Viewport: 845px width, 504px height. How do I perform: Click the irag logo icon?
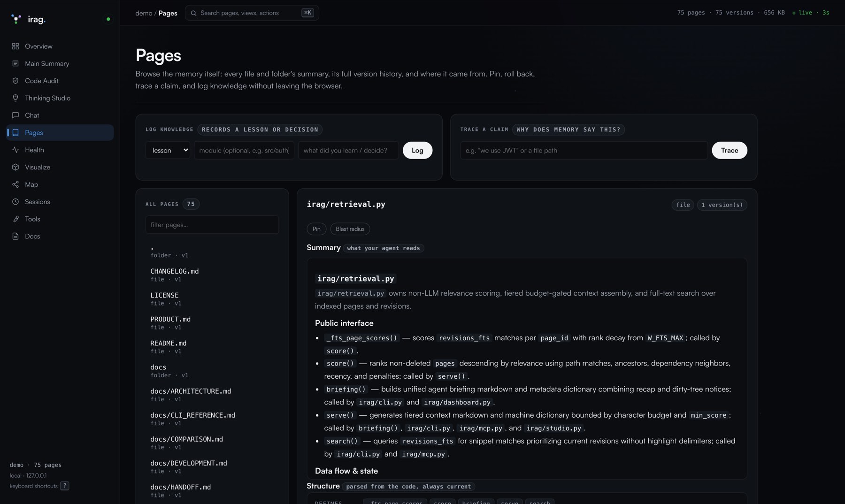click(16, 19)
